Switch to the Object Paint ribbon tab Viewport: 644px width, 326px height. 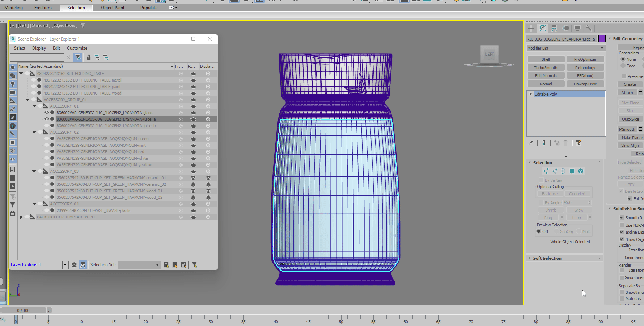tap(113, 8)
